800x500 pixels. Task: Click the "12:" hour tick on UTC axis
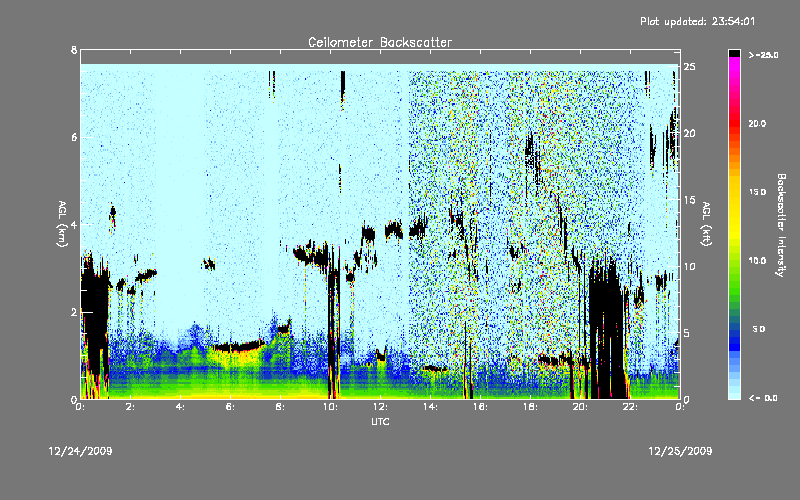[x=380, y=407]
